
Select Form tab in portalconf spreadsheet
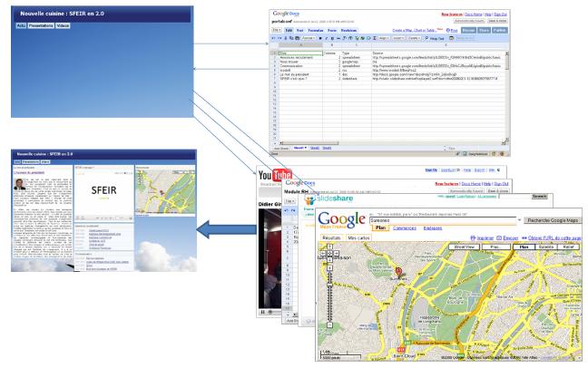pos(332,30)
